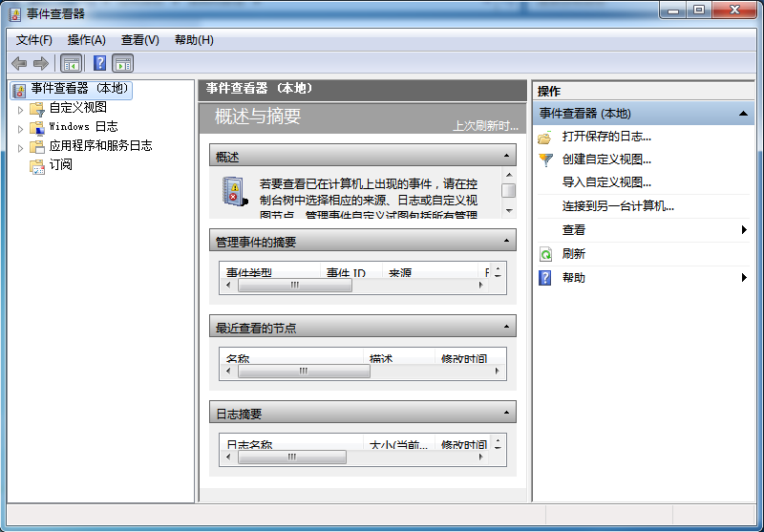Click left scroll arrow in 日志摘要 table

[228, 457]
